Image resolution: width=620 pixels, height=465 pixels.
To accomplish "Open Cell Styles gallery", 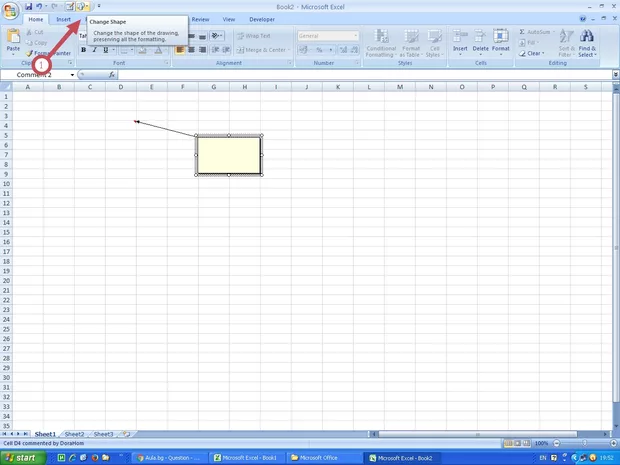I will (435, 43).
